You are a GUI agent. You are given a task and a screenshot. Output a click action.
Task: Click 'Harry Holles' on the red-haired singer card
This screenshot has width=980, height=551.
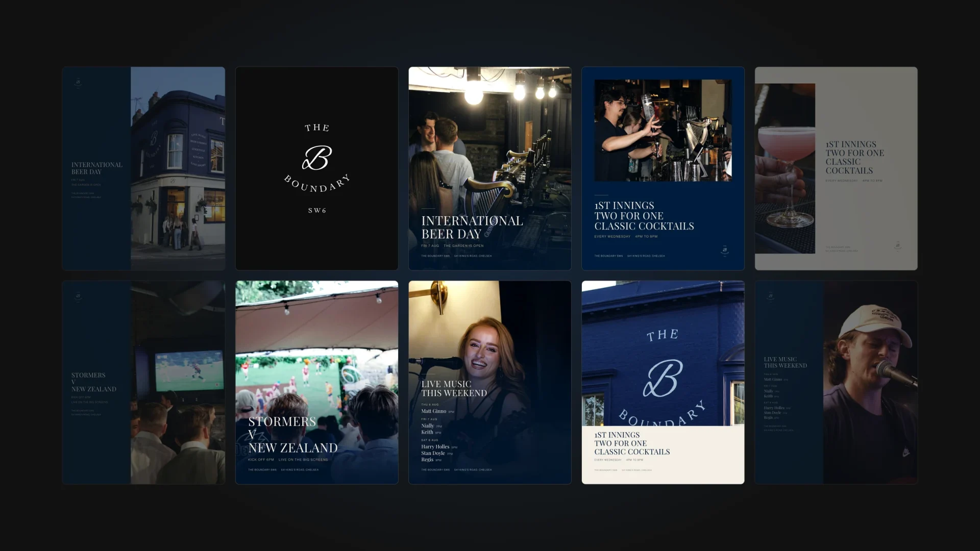click(435, 447)
